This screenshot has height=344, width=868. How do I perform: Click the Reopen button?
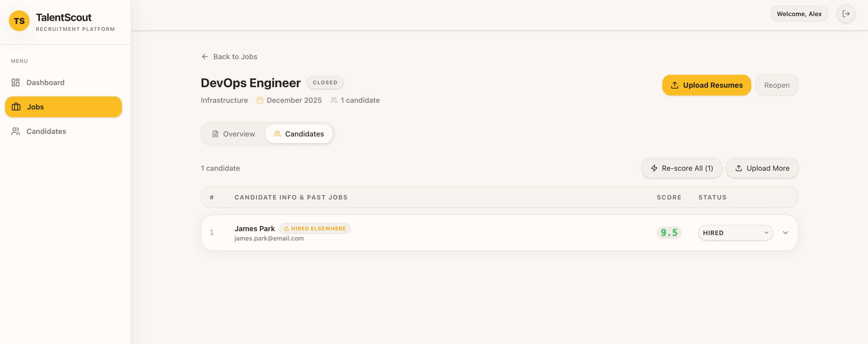[777, 85]
